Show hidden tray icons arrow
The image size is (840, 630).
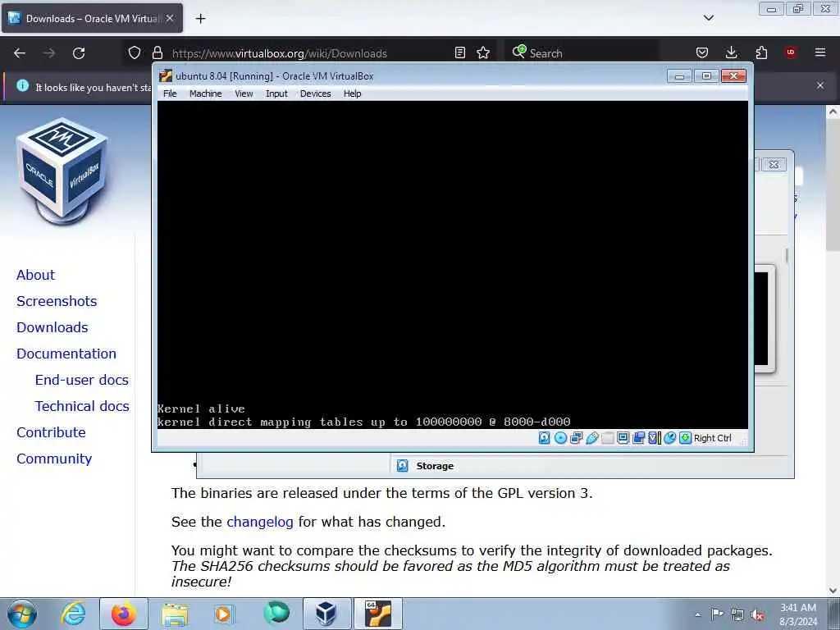click(697, 614)
